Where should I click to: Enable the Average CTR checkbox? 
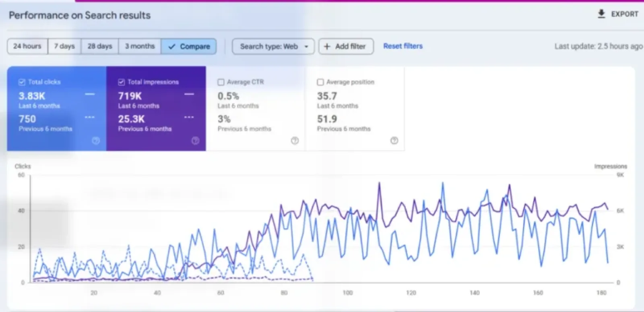[x=221, y=82]
